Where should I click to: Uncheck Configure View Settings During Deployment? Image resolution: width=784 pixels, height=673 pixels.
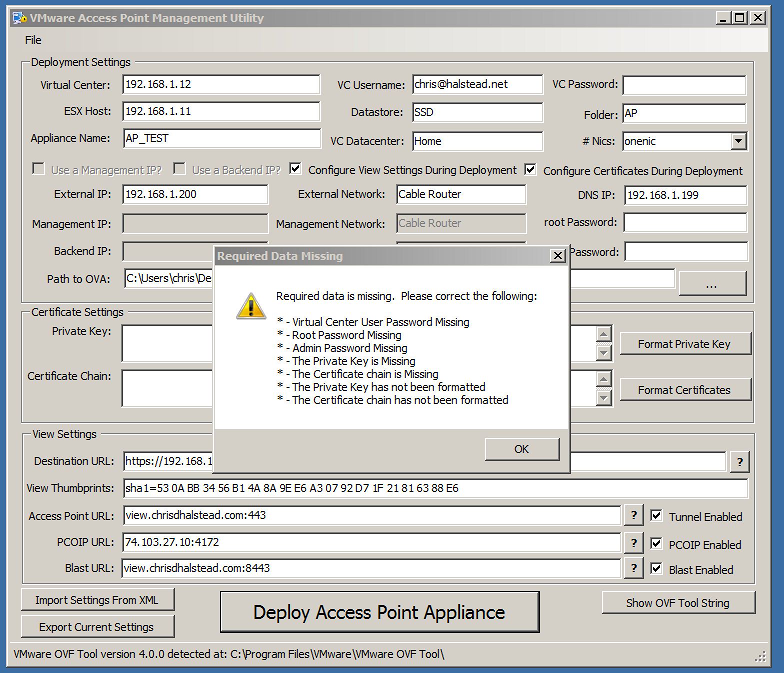[295, 169]
